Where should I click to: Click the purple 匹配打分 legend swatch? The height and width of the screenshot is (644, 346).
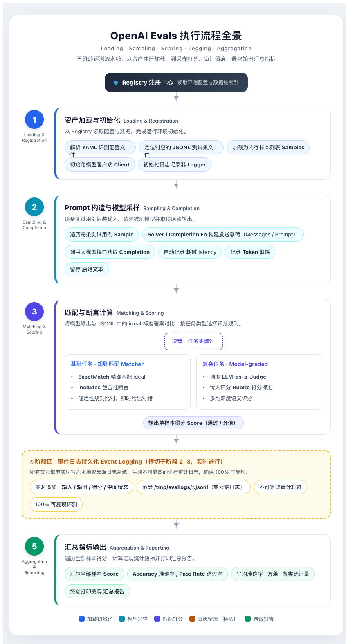pyautogui.click(x=157, y=619)
